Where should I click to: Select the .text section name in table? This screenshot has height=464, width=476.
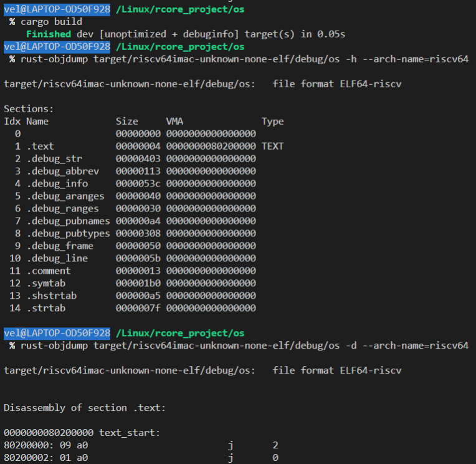(x=40, y=147)
